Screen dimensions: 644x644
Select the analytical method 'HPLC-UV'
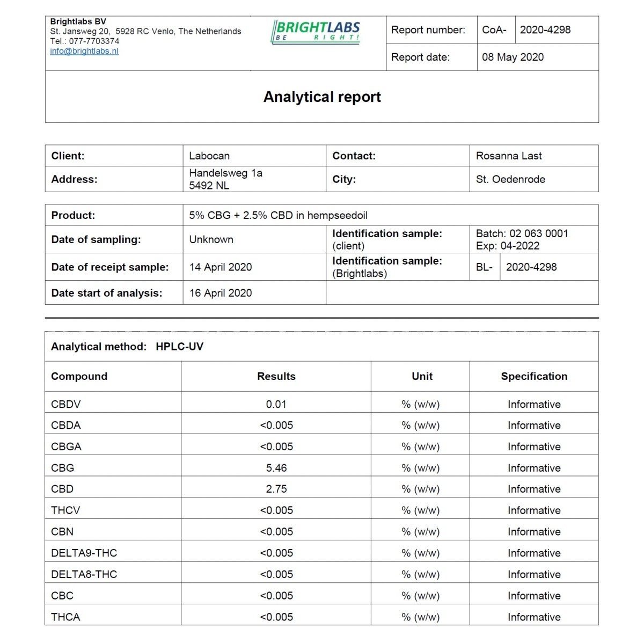179,347
